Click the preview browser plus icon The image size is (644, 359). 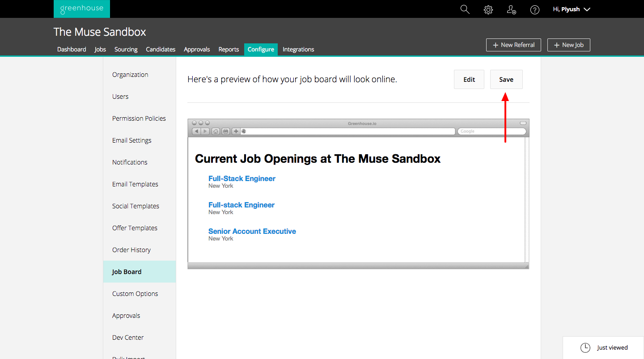click(x=236, y=131)
